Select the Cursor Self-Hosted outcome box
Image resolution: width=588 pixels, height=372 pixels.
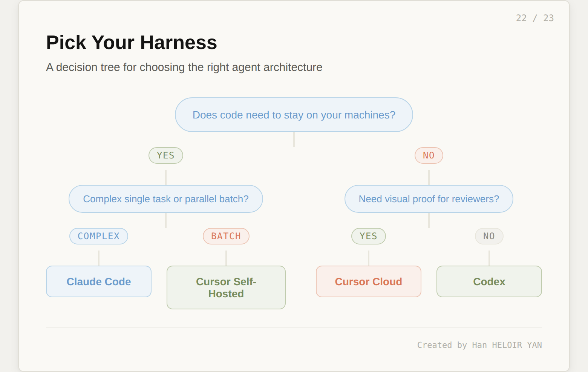point(226,287)
